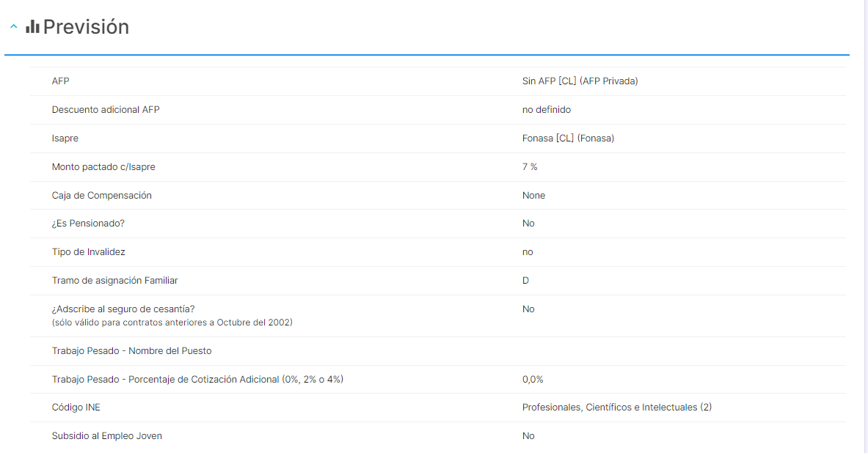Select the 'Monto pactado c/Isapre' label
The width and height of the screenshot is (868, 453).
[x=103, y=167]
